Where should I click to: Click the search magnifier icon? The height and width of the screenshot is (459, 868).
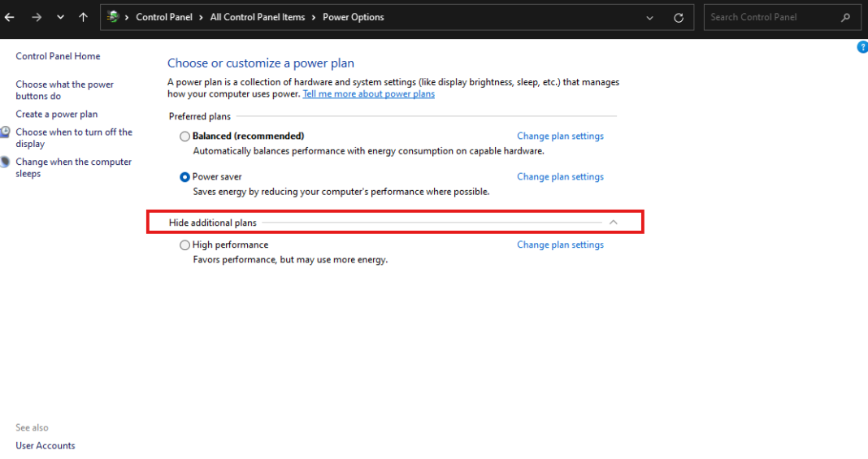pyautogui.click(x=845, y=17)
